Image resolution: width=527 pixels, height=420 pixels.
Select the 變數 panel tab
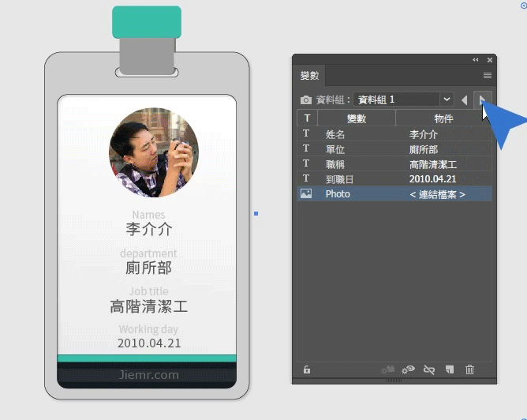(x=309, y=75)
